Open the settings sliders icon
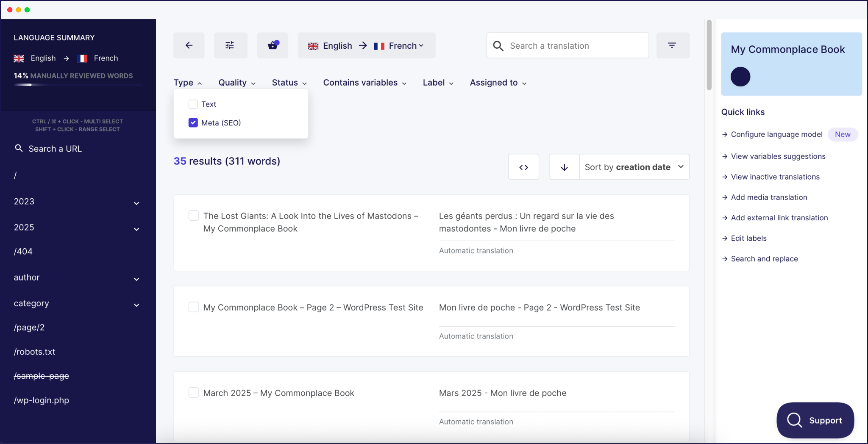Viewport: 868px width, 444px height. pyautogui.click(x=230, y=45)
